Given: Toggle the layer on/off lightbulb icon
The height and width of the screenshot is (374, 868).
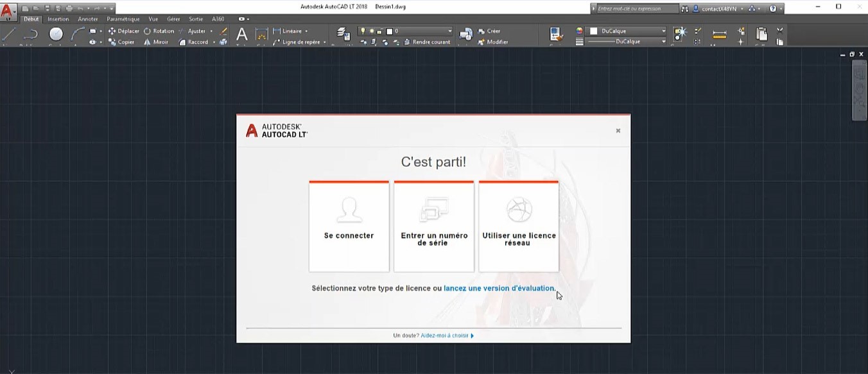Looking at the screenshot, I should pos(363,31).
